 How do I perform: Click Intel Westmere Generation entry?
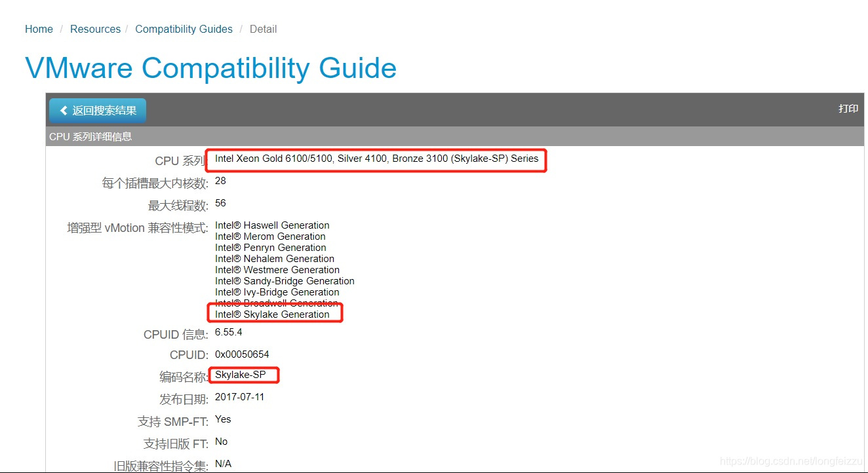point(277,270)
